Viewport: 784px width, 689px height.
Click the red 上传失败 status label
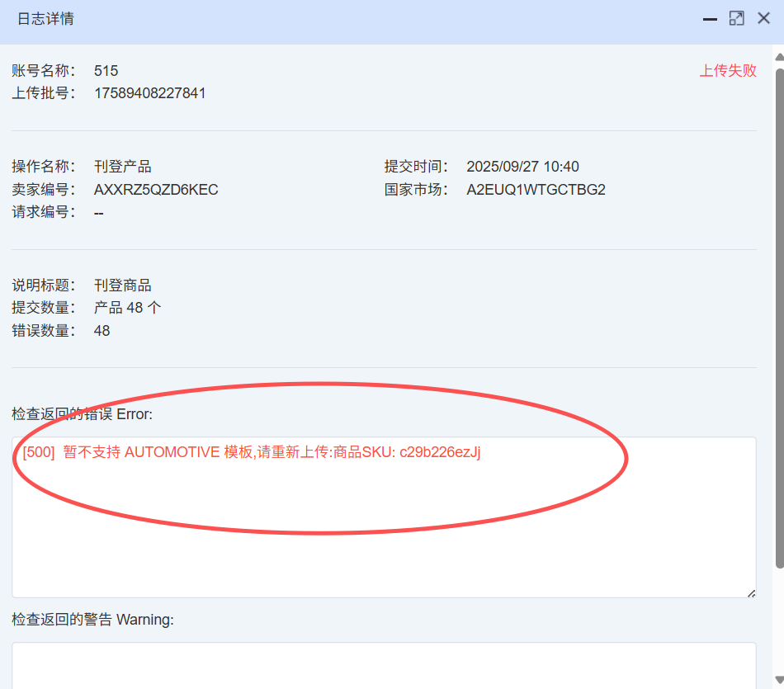coord(728,71)
